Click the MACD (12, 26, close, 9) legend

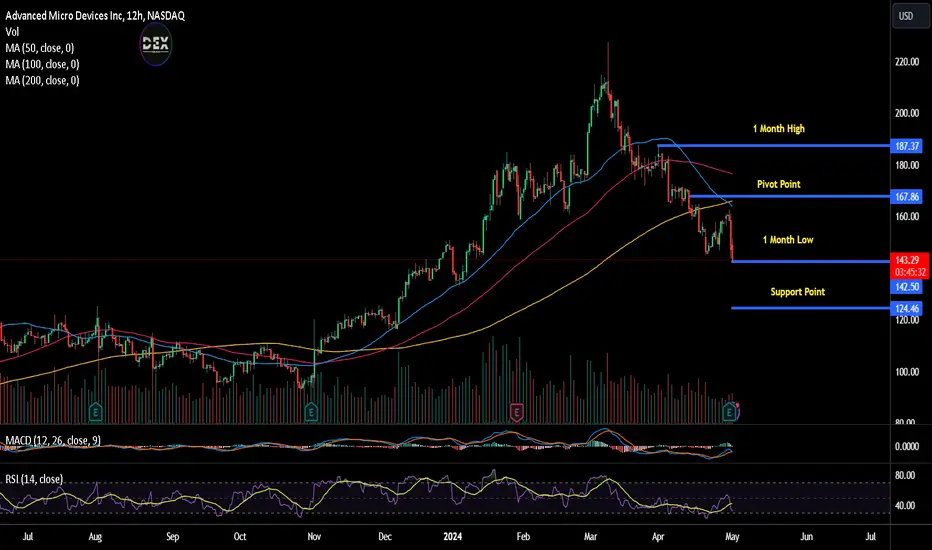(x=53, y=440)
